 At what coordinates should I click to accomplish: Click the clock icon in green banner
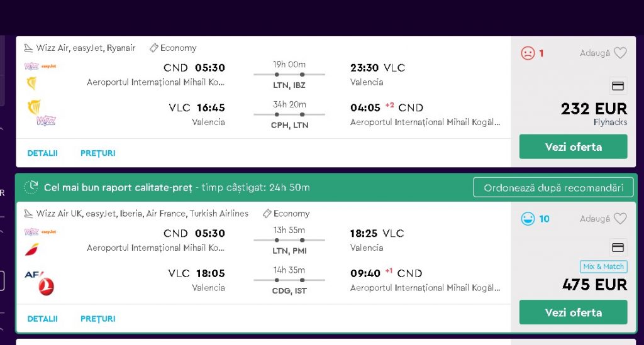pyautogui.click(x=31, y=187)
